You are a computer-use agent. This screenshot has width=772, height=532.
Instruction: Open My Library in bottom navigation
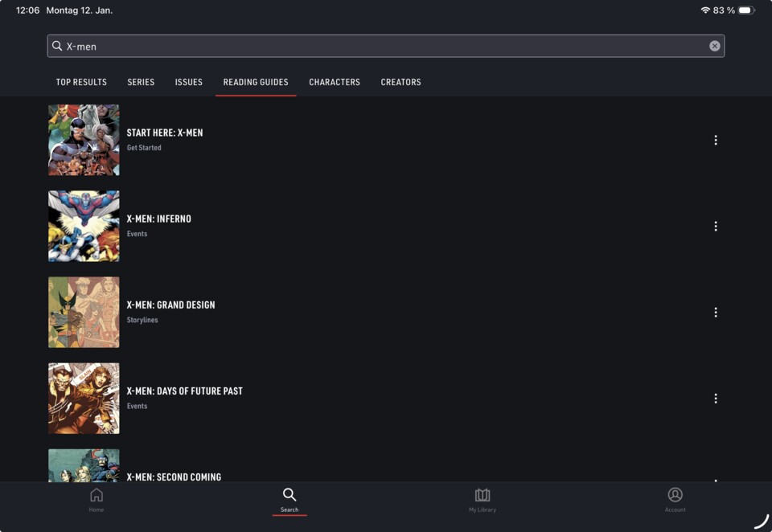482,500
